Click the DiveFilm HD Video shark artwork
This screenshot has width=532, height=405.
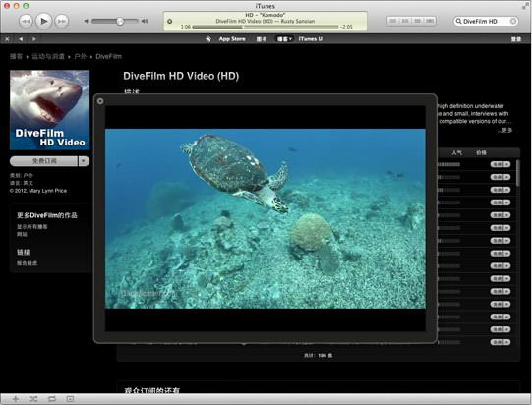tap(49, 110)
